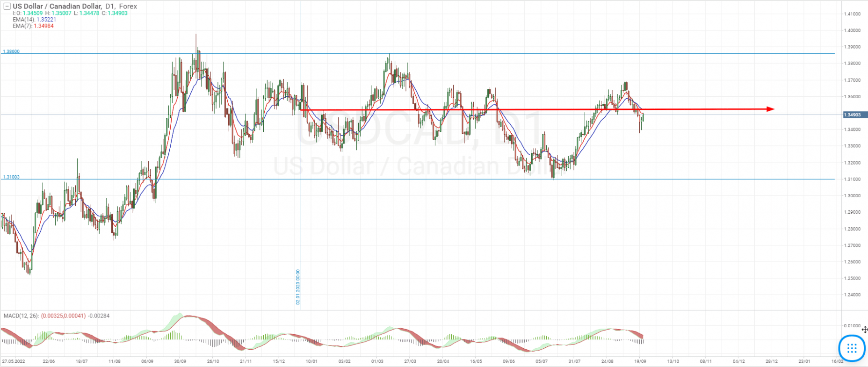Select the D1 timeframe label
The image size is (868, 367).
click(x=110, y=7)
